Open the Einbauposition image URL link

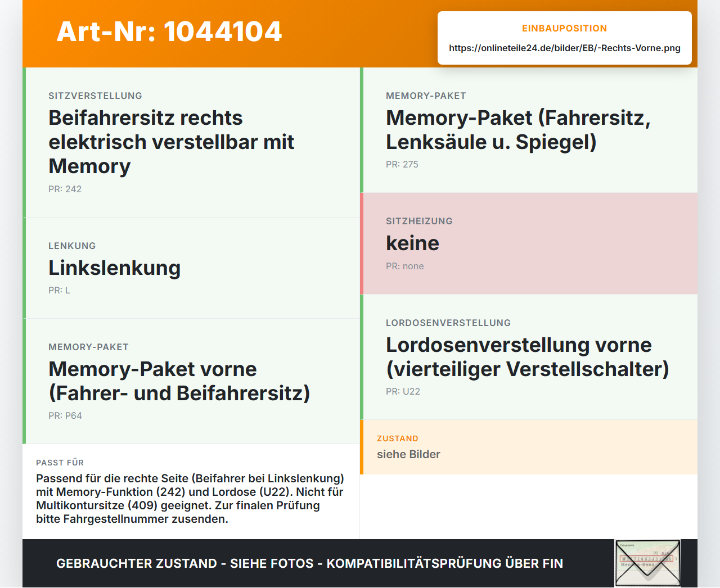[x=565, y=48]
